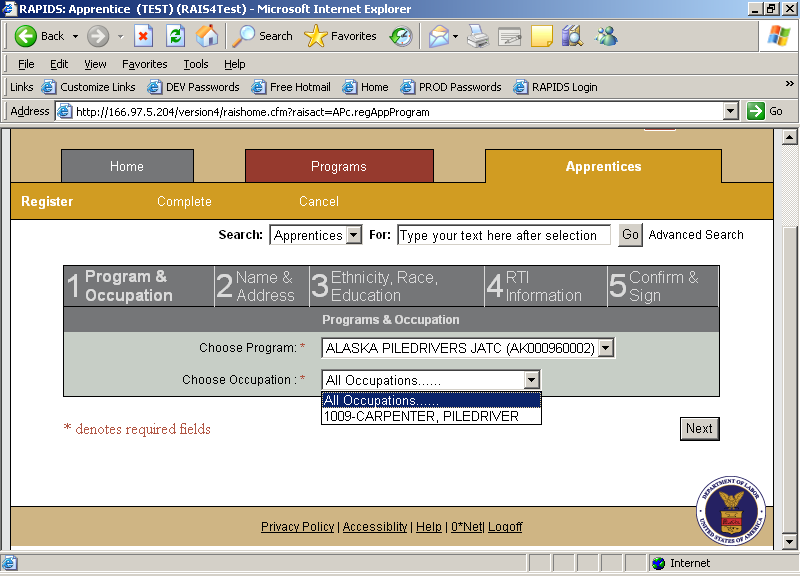Screen dimensions: 800x576
Task: Click Cancel in the submenu
Action: coord(319,202)
